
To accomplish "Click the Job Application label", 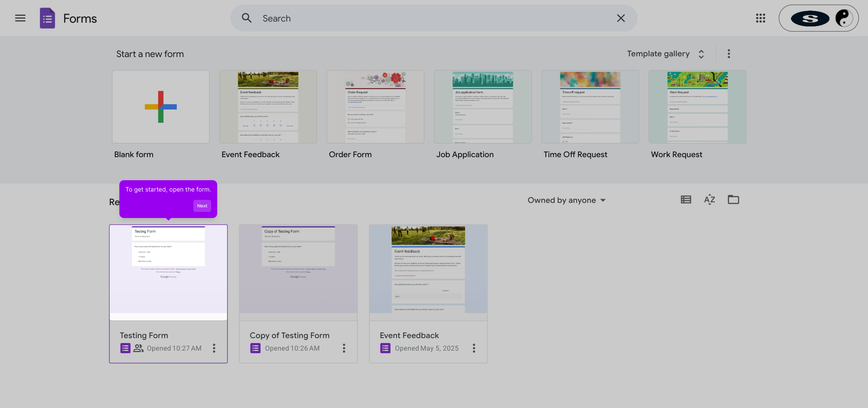I will point(465,155).
